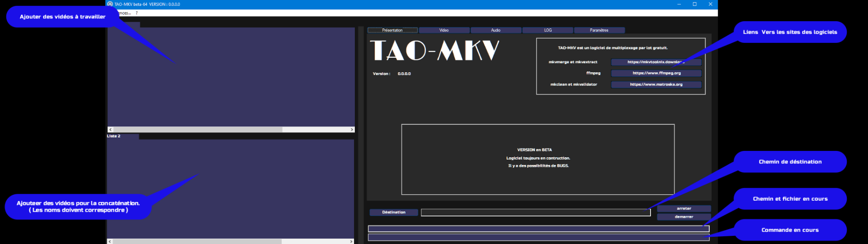
Task: Switch to the Video tab
Action: (444, 30)
